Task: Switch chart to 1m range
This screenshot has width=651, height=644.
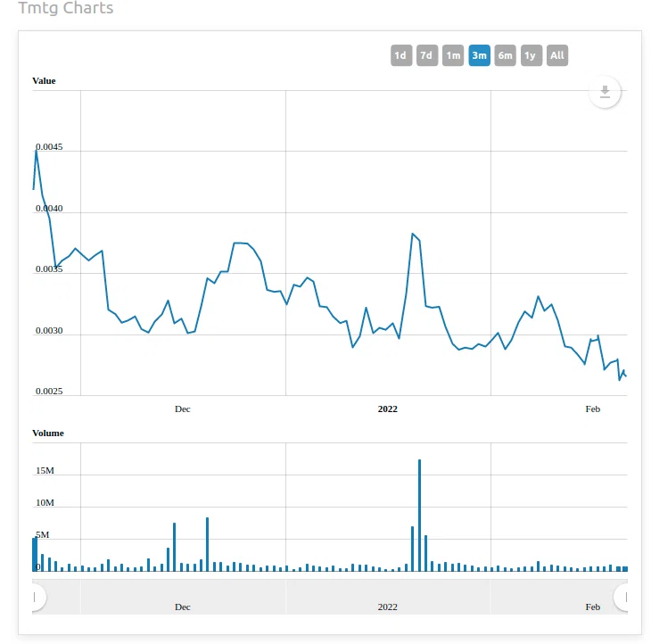Action: [x=453, y=55]
